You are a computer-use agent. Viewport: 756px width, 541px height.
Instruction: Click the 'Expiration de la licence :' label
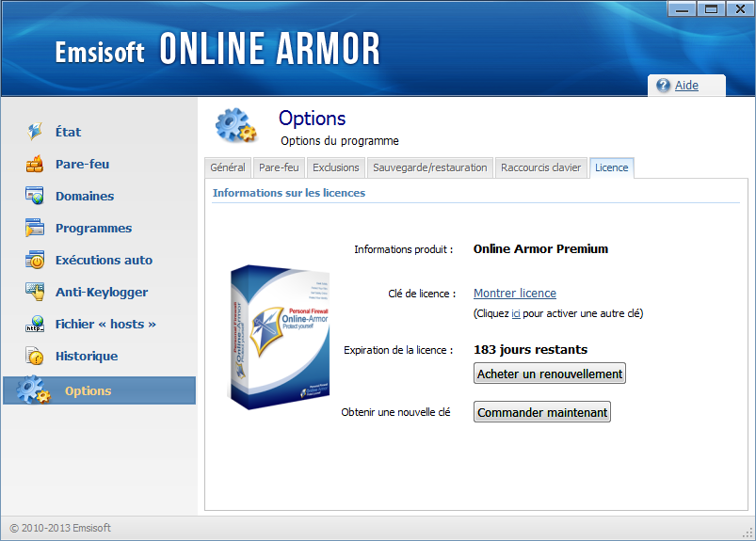(x=398, y=350)
